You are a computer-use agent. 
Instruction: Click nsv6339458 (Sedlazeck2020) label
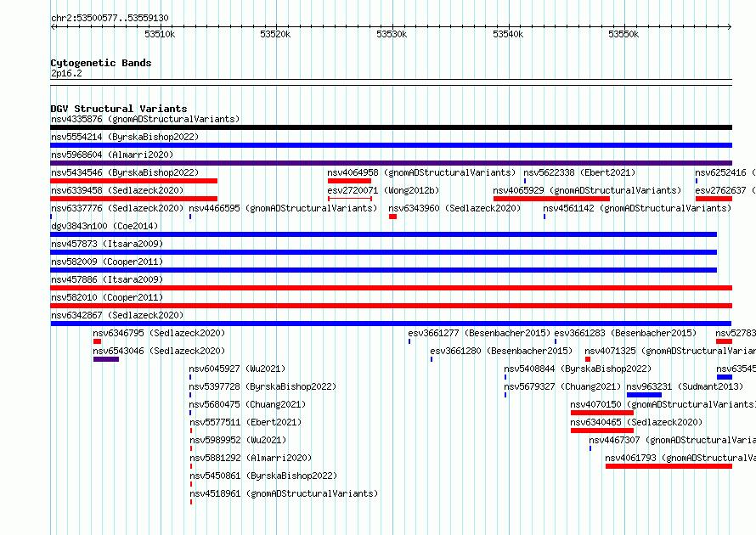(117, 190)
